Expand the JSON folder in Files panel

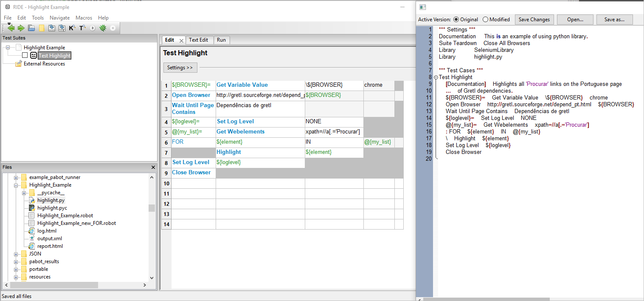click(x=16, y=253)
